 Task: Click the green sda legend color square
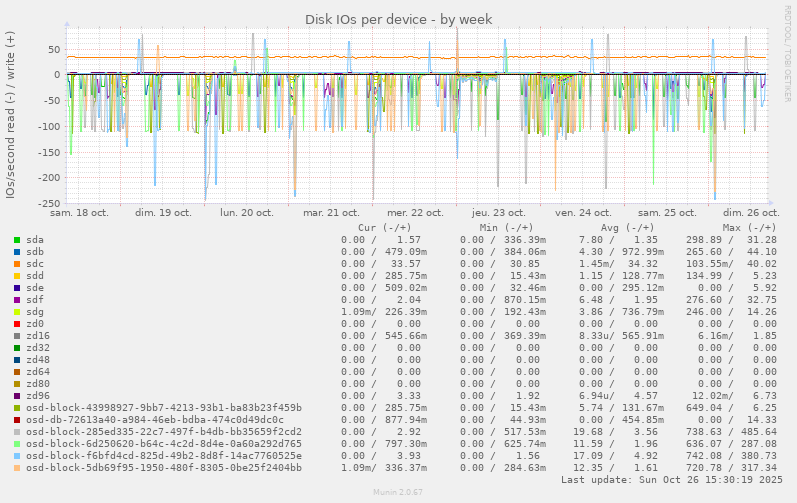coord(17,240)
